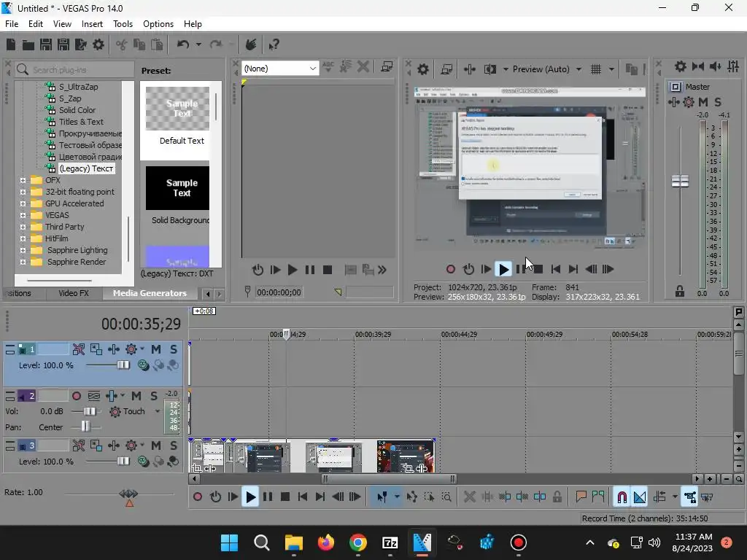Open video preview settings gear icon
This screenshot has width=747, height=560.
point(422,69)
